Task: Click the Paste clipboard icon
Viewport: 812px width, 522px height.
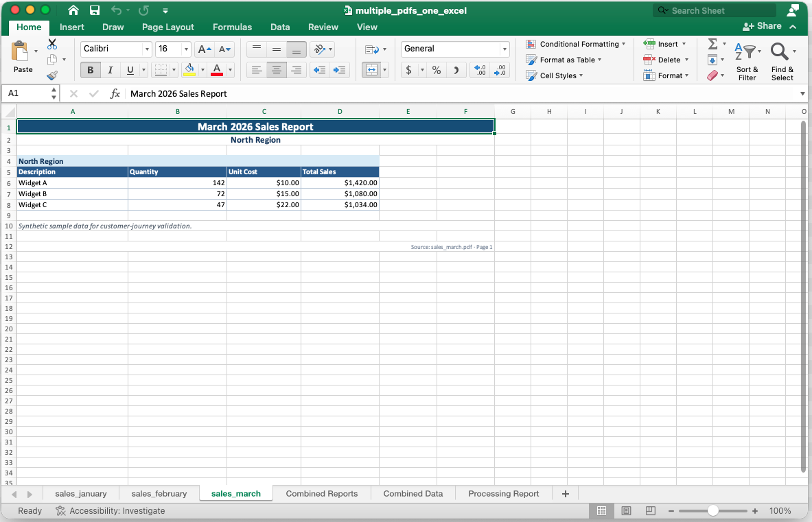Action: tap(20, 51)
